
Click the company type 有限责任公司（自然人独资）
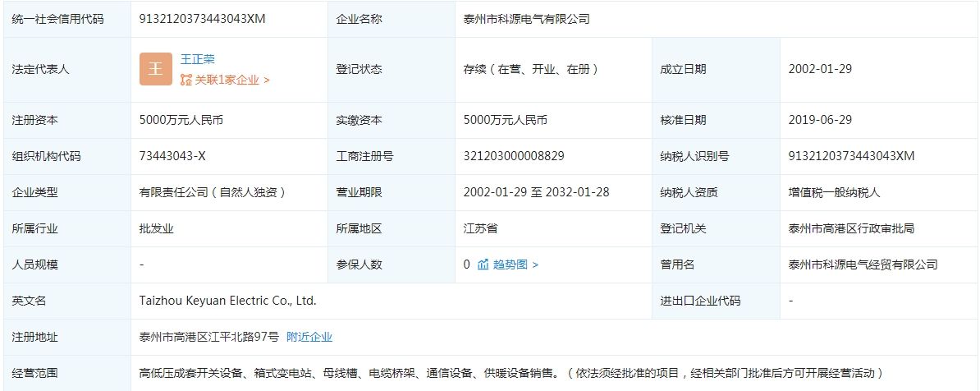212,192
